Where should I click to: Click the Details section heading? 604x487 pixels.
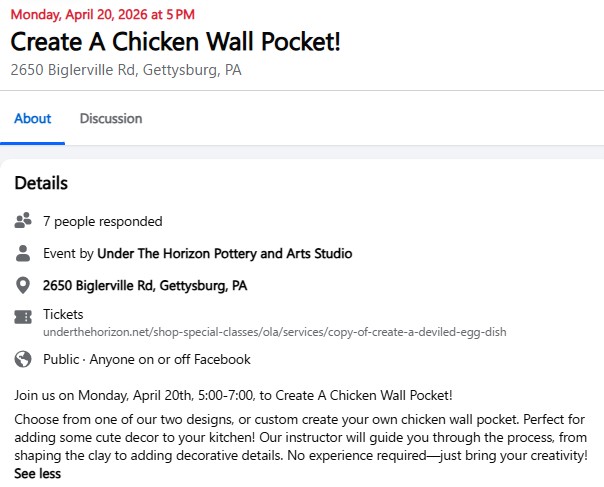click(x=41, y=183)
